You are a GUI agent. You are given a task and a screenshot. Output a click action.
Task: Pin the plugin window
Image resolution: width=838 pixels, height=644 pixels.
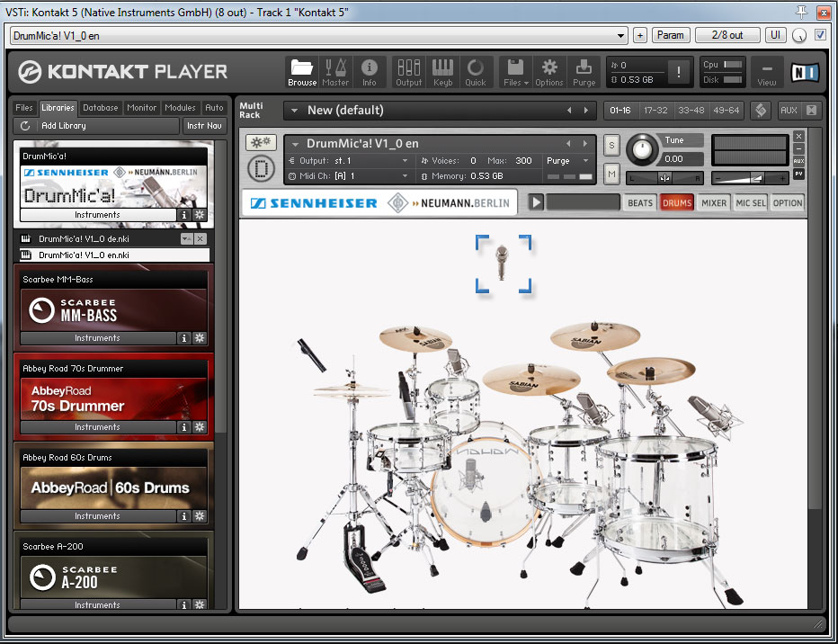pos(801,12)
